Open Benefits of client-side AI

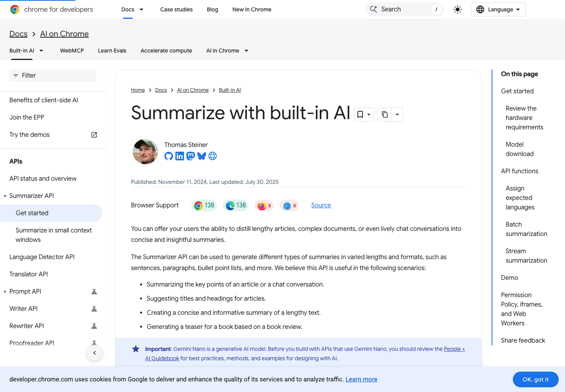tap(44, 100)
